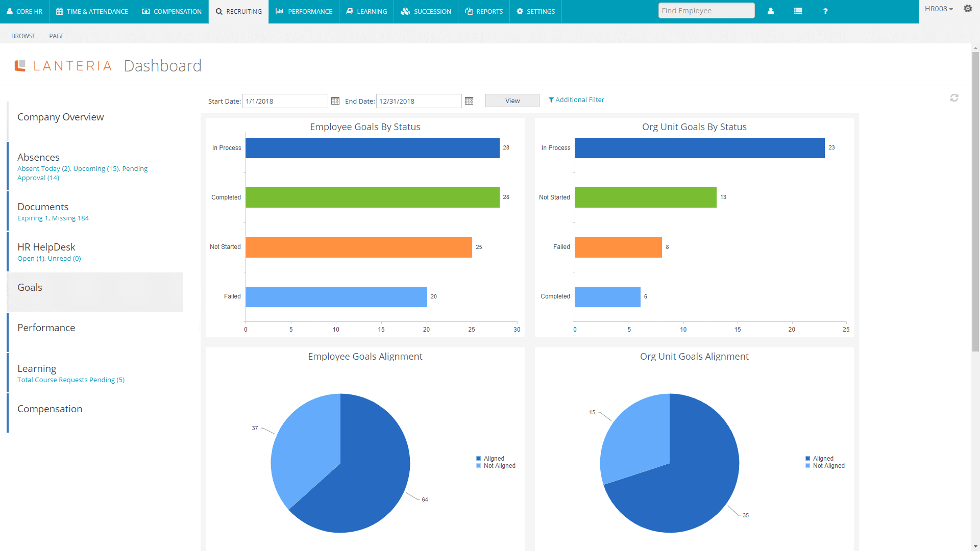The image size is (980, 551).
Task: Expand the HR008 user dropdown
Action: (939, 9)
